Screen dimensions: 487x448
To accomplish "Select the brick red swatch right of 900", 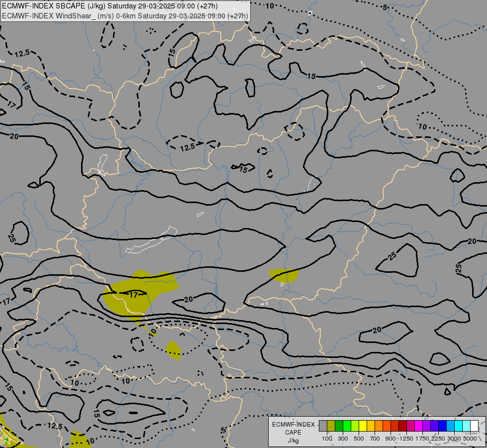I will click(x=395, y=426).
